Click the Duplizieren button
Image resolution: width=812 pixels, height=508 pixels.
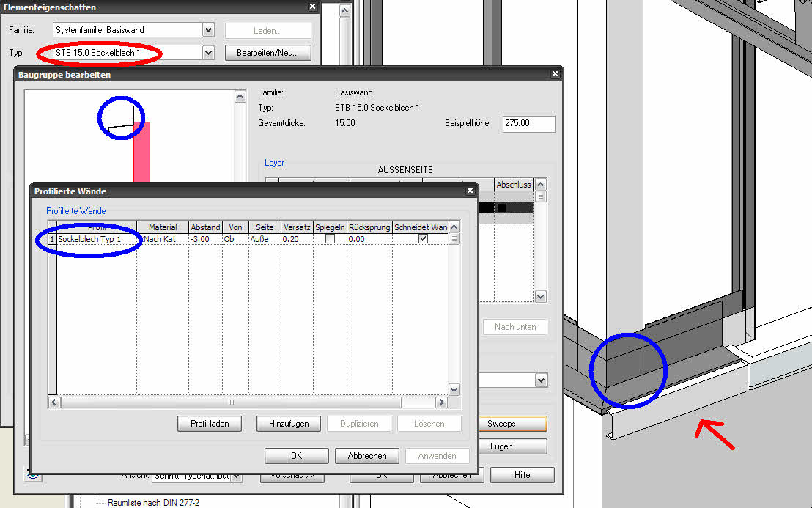pyautogui.click(x=359, y=424)
